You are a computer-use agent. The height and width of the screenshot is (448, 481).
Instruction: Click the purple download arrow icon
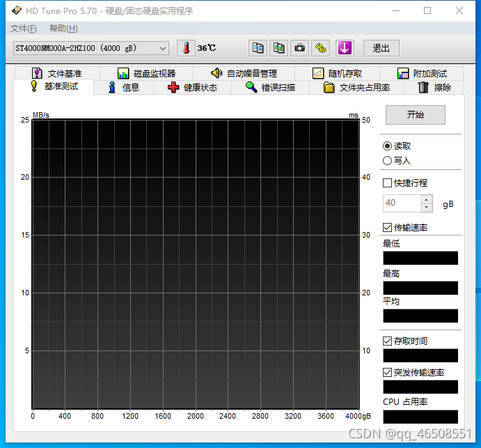[345, 48]
